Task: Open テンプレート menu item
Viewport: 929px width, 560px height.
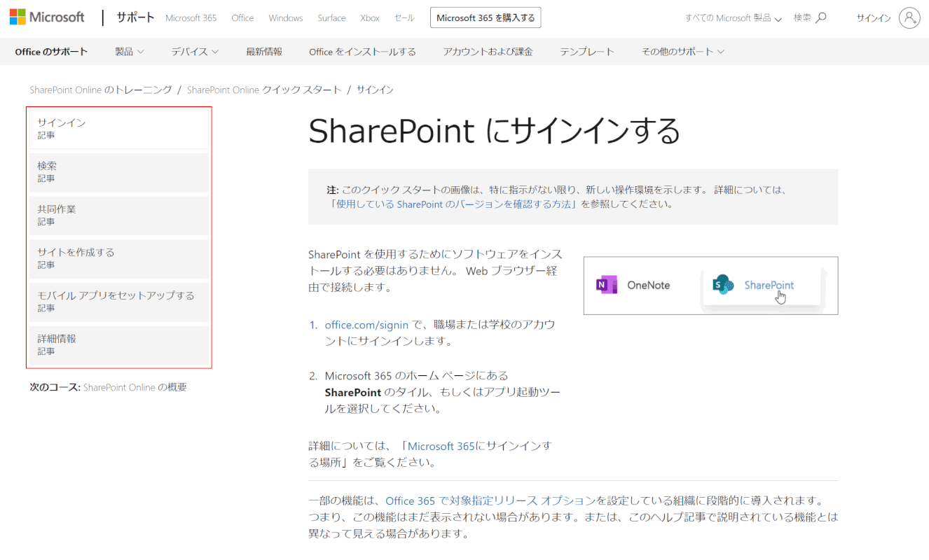Action: point(587,52)
